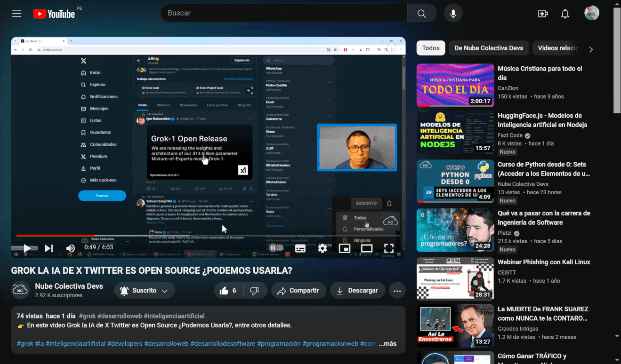Start voice search with microphone icon

(453, 13)
